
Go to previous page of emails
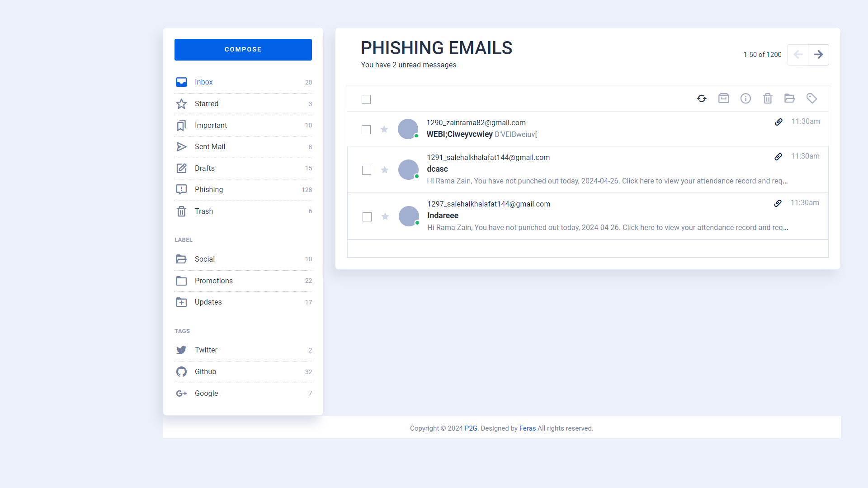click(x=798, y=55)
